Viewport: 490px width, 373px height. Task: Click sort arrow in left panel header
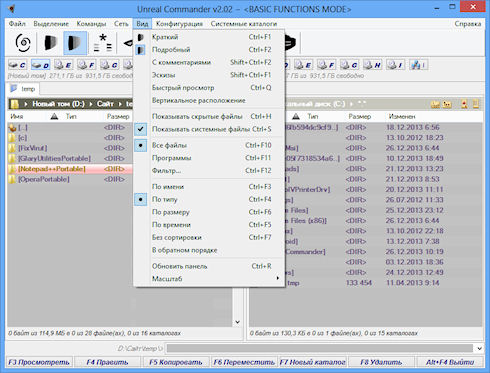coord(54,117)
